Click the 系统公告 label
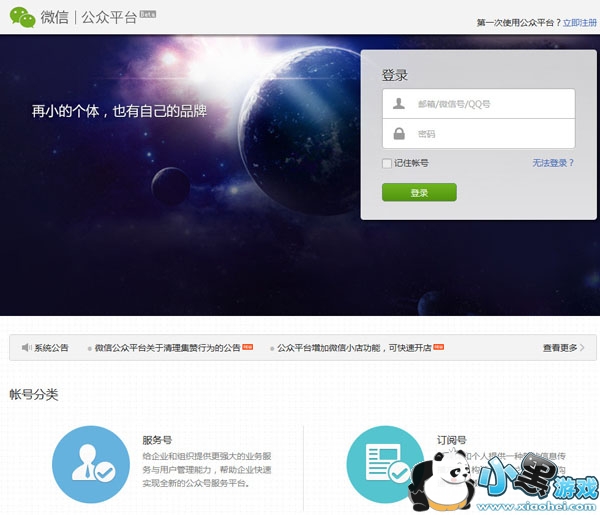The width and height of the screenshot is (600, 515). (51, 347)
